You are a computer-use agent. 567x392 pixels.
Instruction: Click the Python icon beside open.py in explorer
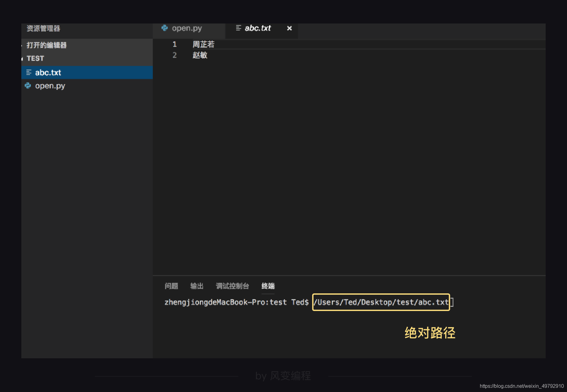28,86
